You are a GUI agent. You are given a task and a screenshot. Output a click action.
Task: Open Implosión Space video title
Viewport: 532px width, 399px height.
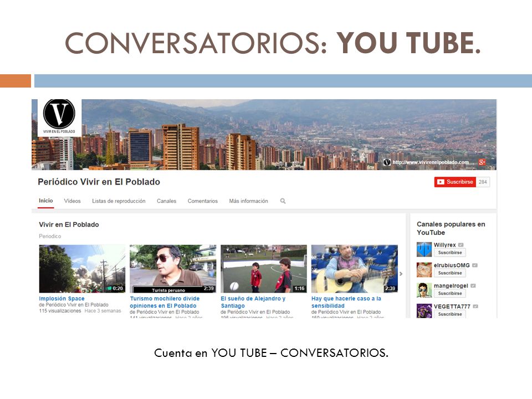pyautogui.click(x=62, y=299)
